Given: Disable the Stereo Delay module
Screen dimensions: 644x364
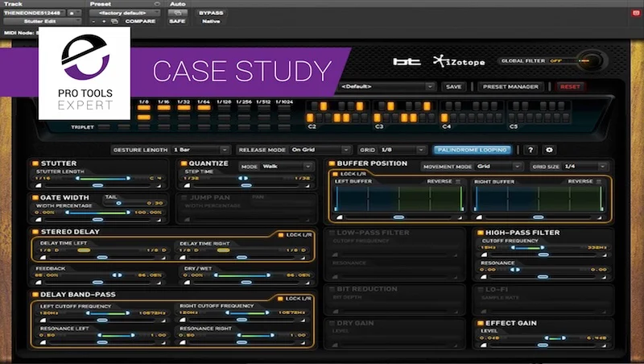Looking at the screenshot, I should [x=35, y=232].
